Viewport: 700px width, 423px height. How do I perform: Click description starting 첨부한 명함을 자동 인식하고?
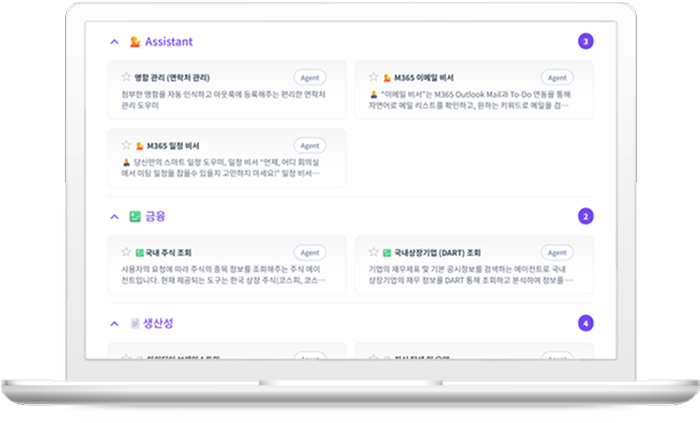(223, 100)
